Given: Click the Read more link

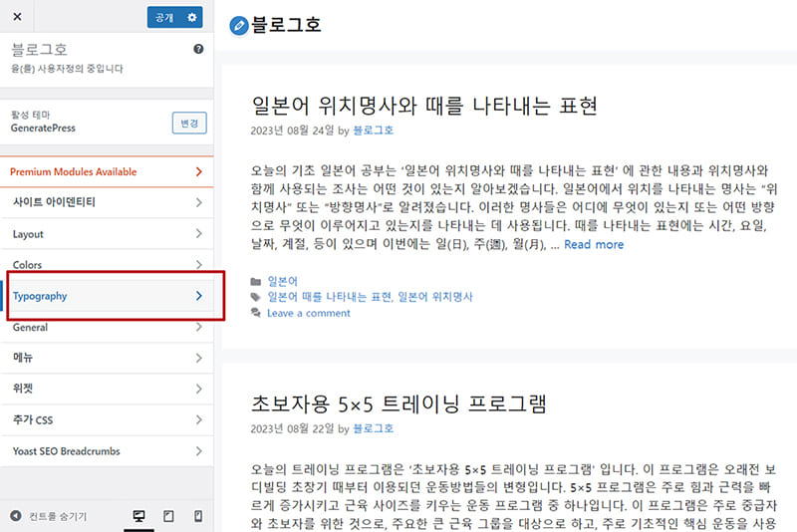Looking at the screenshot, I should tap(594, 244).
